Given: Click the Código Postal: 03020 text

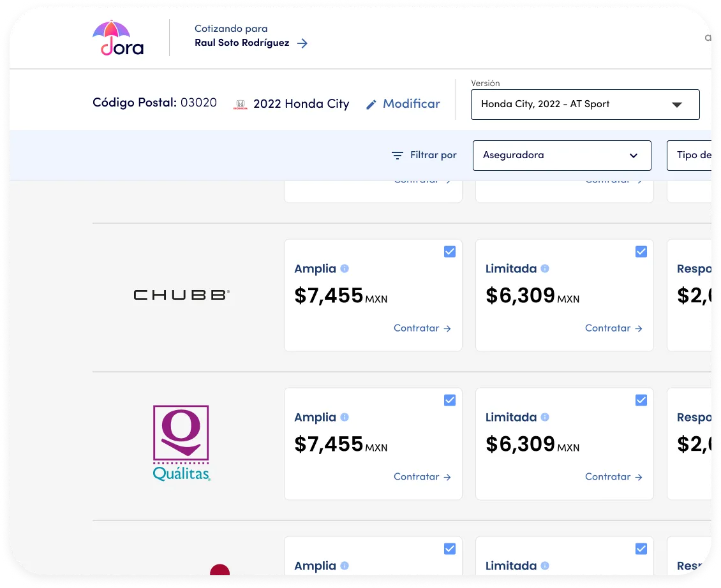Looking at the screenshot, I should [x=154, y=103].
